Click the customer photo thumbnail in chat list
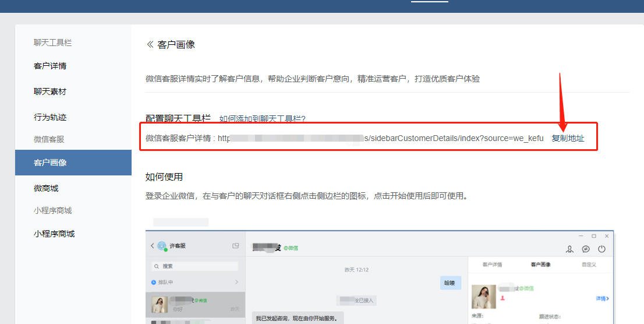Screen dimensions: 644x324 point(160,304)
